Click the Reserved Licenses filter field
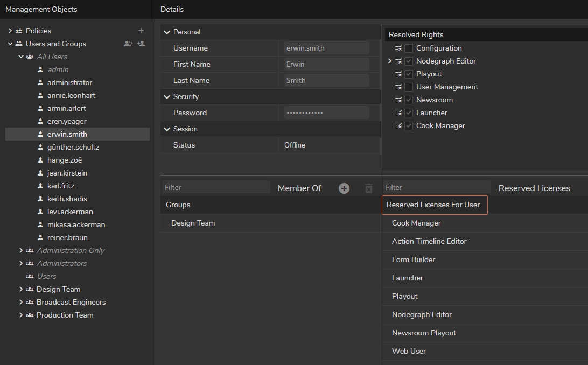This screenshot has width=588, height=365. (x=436, y=187)
